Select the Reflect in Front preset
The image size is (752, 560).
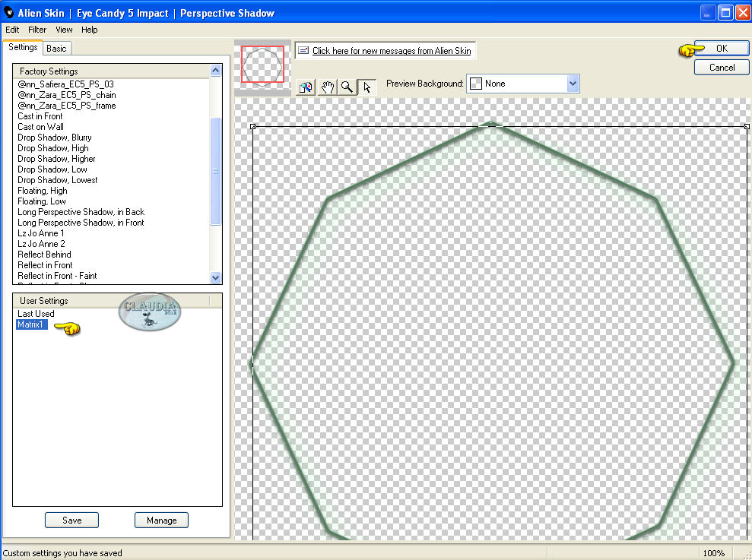click(45, 265)
